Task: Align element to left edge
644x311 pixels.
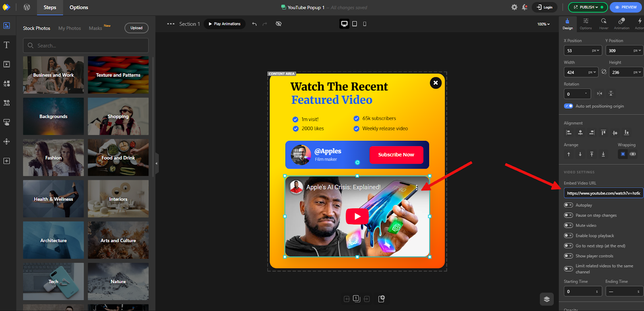Action: pyautogui.click(x=569, y=132)
